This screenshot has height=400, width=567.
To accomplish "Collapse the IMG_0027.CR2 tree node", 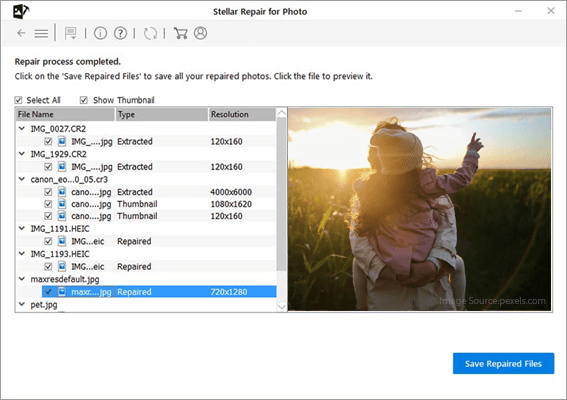I will 22,128.
